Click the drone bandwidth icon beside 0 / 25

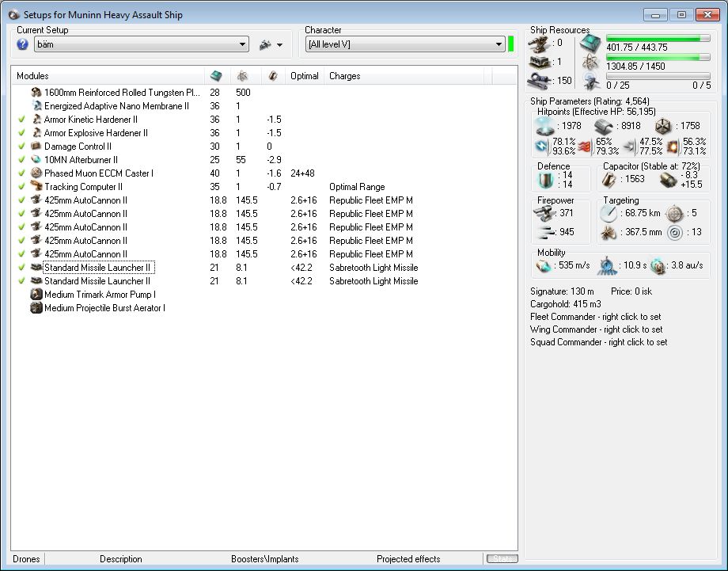(x=591, y=82)
